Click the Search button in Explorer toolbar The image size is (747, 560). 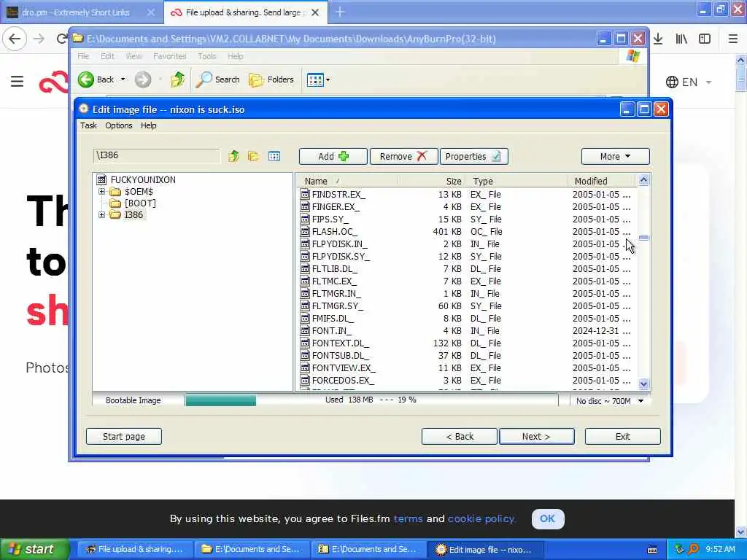coord(217,79)
